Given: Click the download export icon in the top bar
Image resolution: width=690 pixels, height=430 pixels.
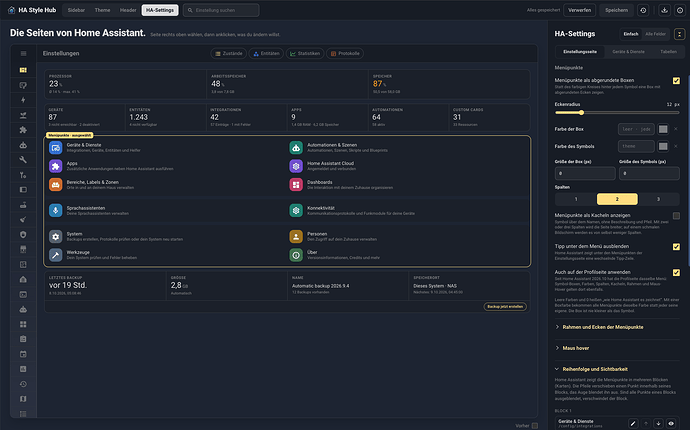Looking at the screenshot, I should (x=664, y=10).
